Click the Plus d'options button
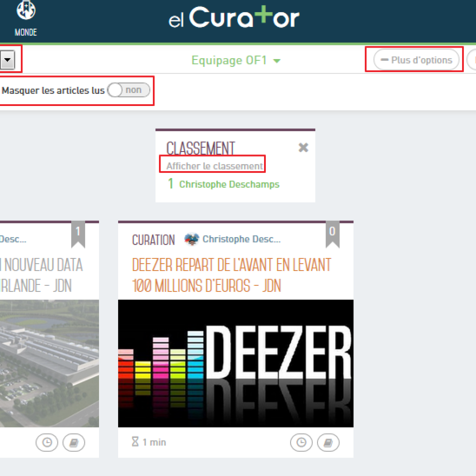This screenshot has width=476, height=476. click(x=416, y=60)
